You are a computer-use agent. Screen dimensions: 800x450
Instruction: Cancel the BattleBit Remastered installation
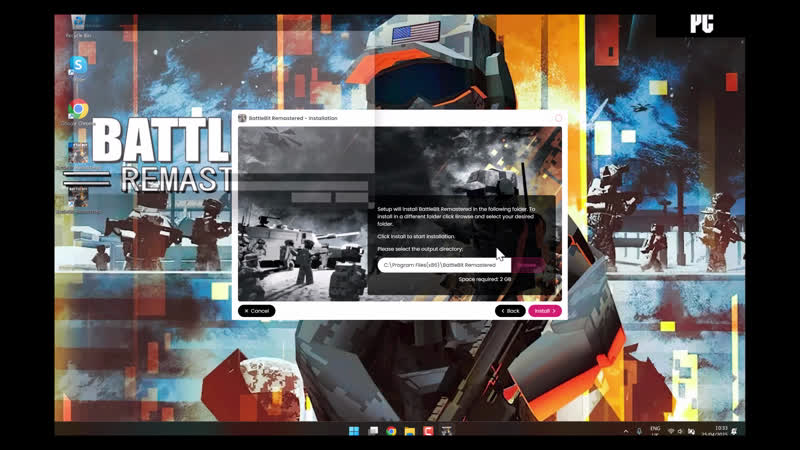pos(257,311)
